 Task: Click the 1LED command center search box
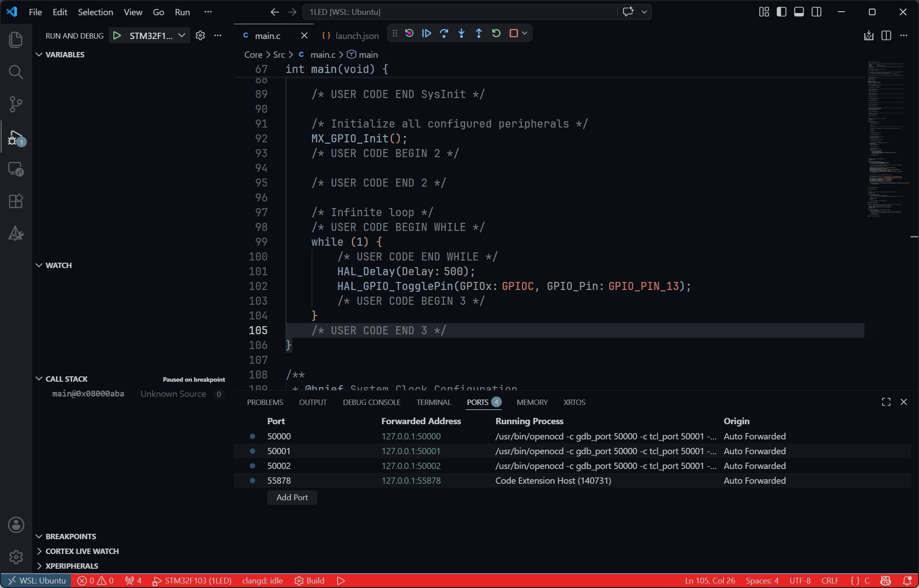pyautogui.click(x=460, y=12)
